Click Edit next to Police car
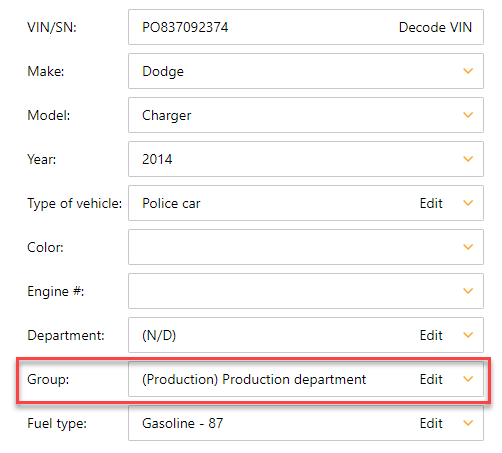Viewport: 502px width, 453px height. 431,203
